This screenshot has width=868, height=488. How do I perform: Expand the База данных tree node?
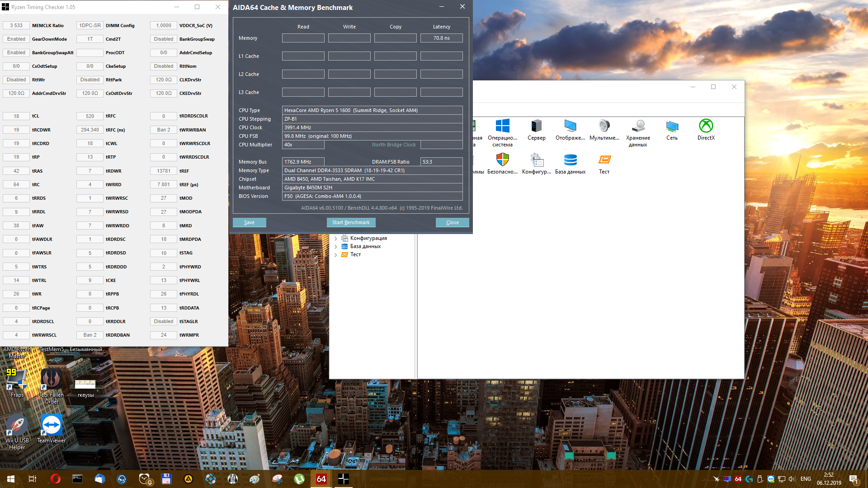tap(335, 247)
